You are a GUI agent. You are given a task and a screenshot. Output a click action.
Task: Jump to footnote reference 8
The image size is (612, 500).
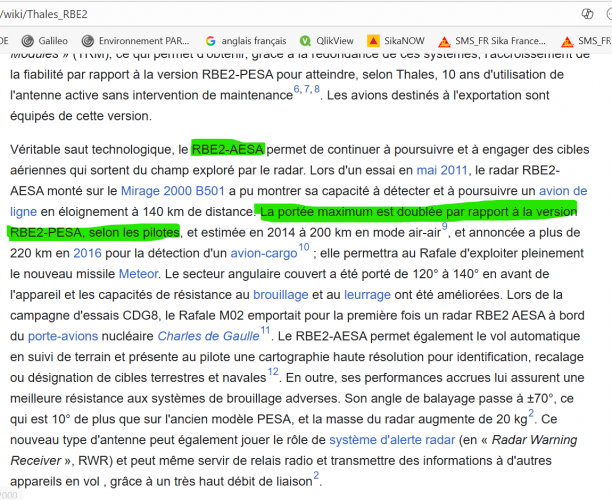(317, 89)
